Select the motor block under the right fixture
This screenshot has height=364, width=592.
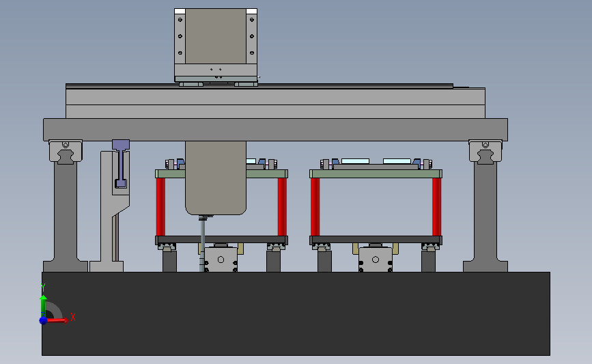tap(376, 260)
